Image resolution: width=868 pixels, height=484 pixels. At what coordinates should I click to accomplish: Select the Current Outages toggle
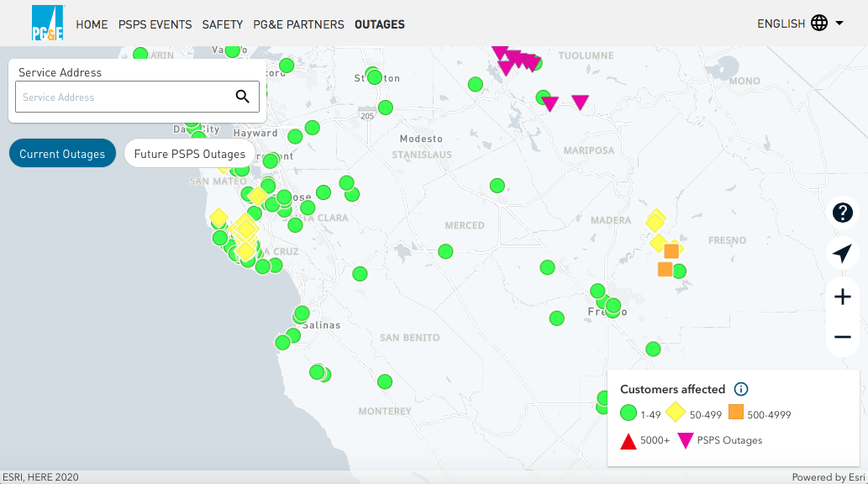62,154
